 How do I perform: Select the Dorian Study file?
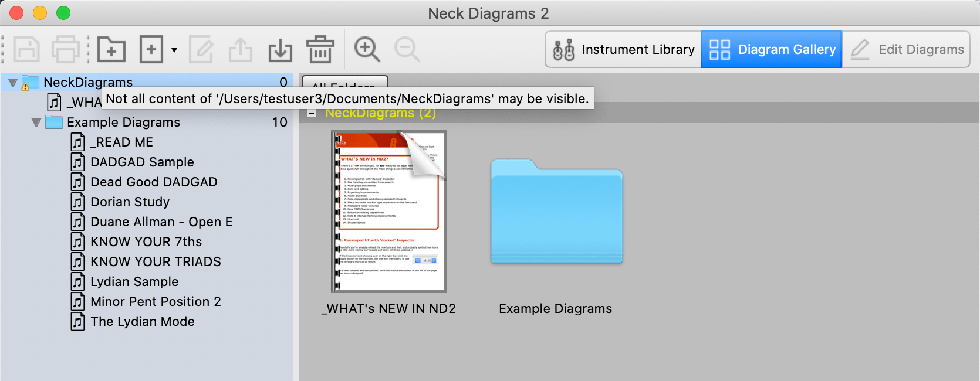pos(147,202)
